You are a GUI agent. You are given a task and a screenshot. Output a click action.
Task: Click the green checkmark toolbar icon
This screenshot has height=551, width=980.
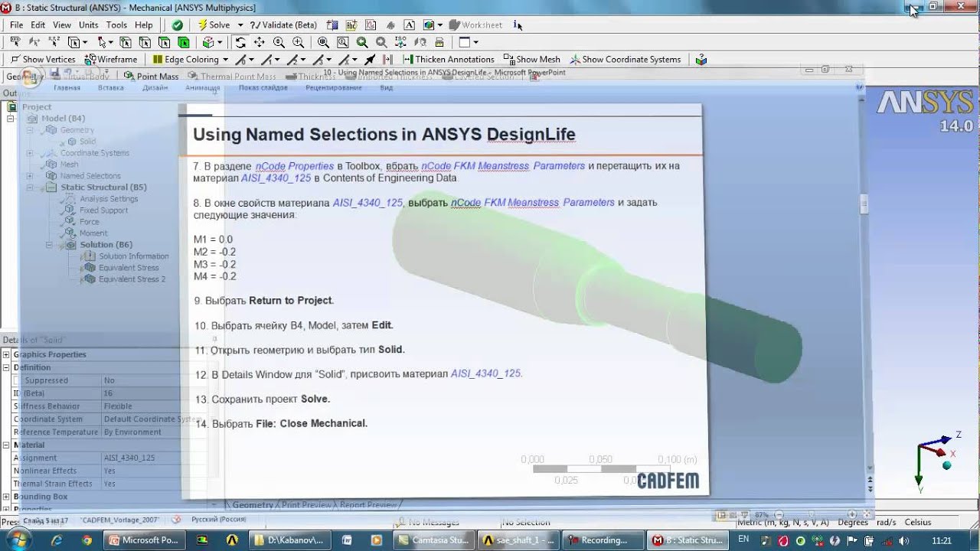tap(177, 24)
